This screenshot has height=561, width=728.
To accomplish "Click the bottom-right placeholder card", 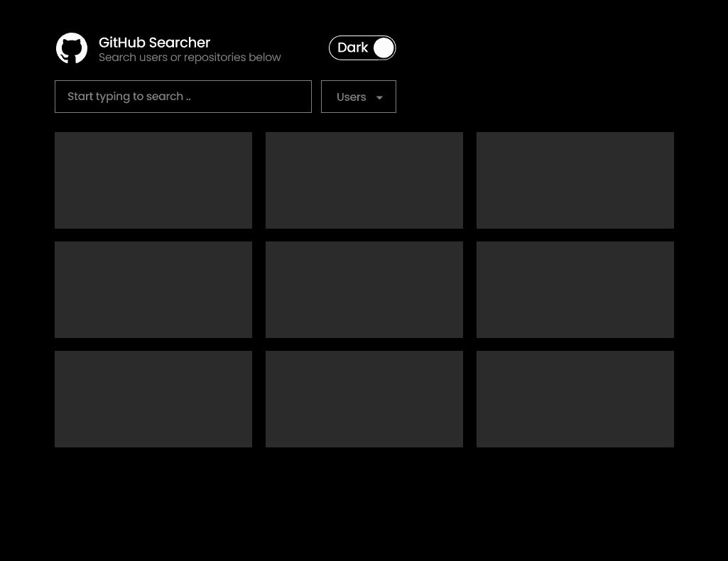I will 575,399.
